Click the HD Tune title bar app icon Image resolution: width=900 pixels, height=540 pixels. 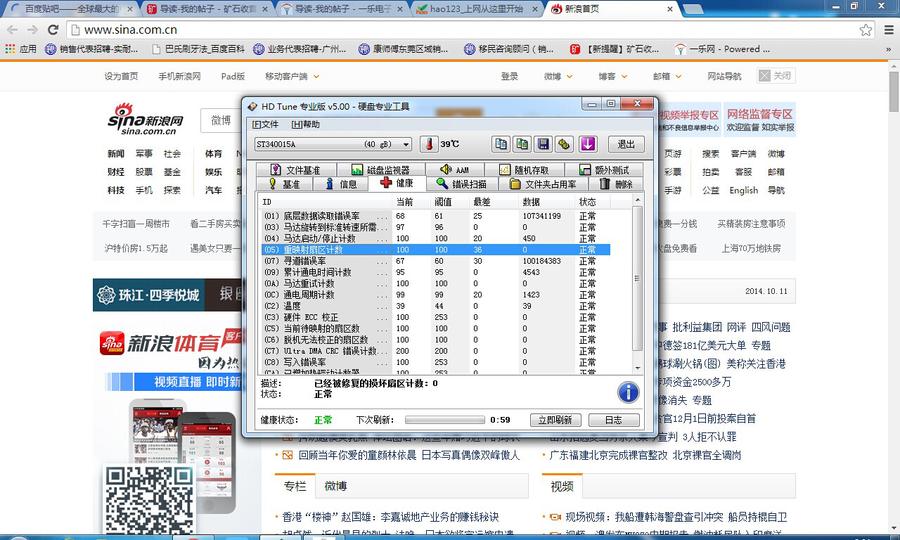coord(252,106)
